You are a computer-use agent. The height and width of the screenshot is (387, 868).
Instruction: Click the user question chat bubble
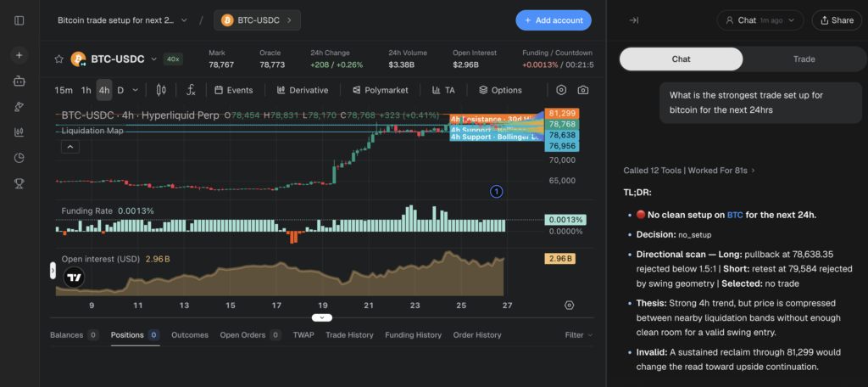click(760, 103)
